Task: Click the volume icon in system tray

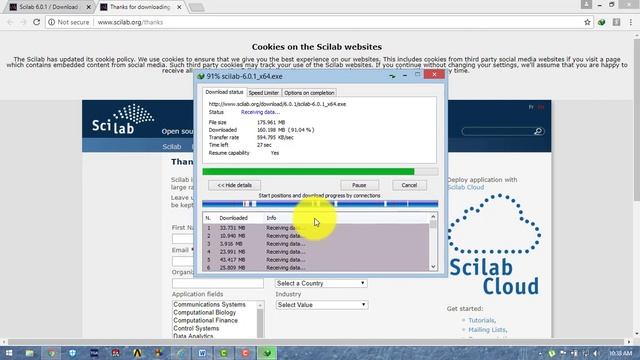Action: coord(596,353)
